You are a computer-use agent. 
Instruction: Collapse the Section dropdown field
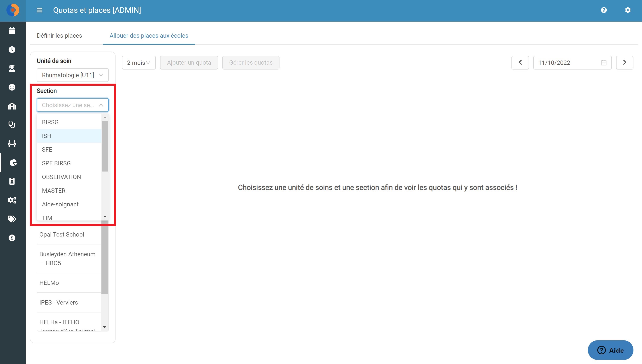click(73, 105)
